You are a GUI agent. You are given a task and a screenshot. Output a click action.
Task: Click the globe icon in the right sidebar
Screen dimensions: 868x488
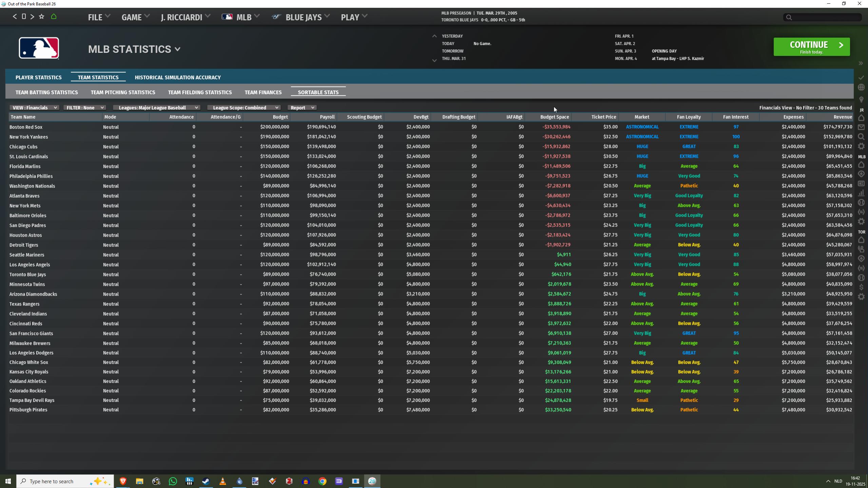[x=861, y=87]
